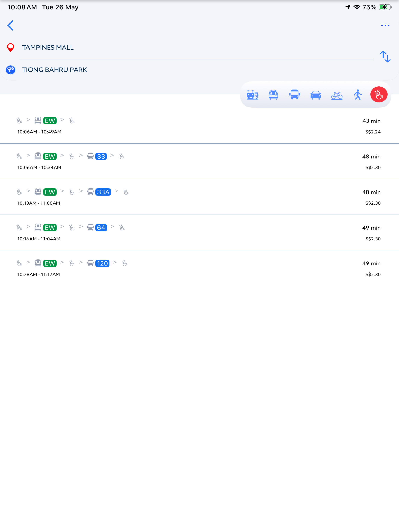Edit the TIONG BAHRU PARK destination field
Image resolution: width=399 pixels, height=532 pixels.
(196, 70)
